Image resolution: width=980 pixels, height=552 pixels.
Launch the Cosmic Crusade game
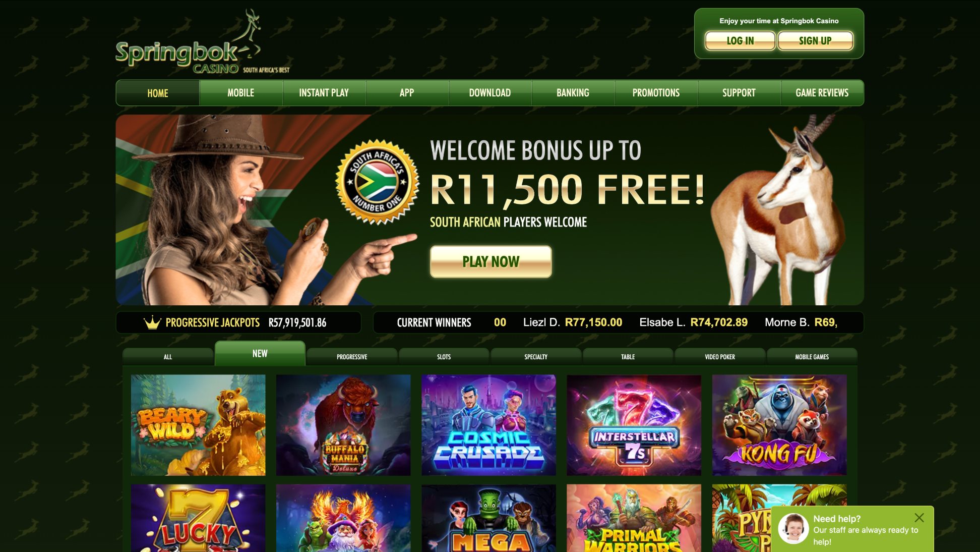488,425
